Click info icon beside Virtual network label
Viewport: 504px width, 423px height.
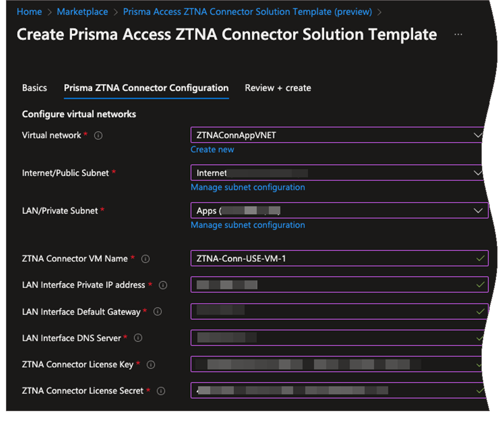98,136
